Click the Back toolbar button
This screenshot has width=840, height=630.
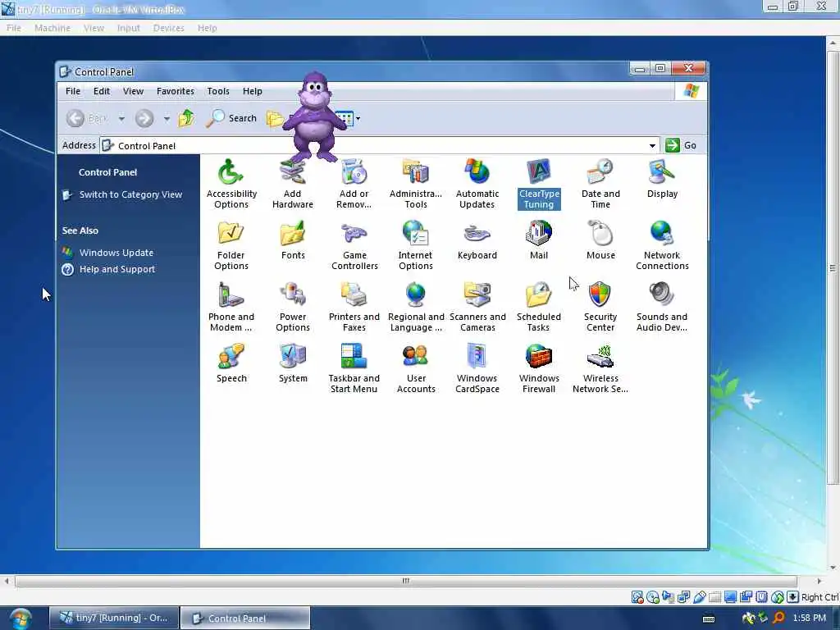click(87, 118)
